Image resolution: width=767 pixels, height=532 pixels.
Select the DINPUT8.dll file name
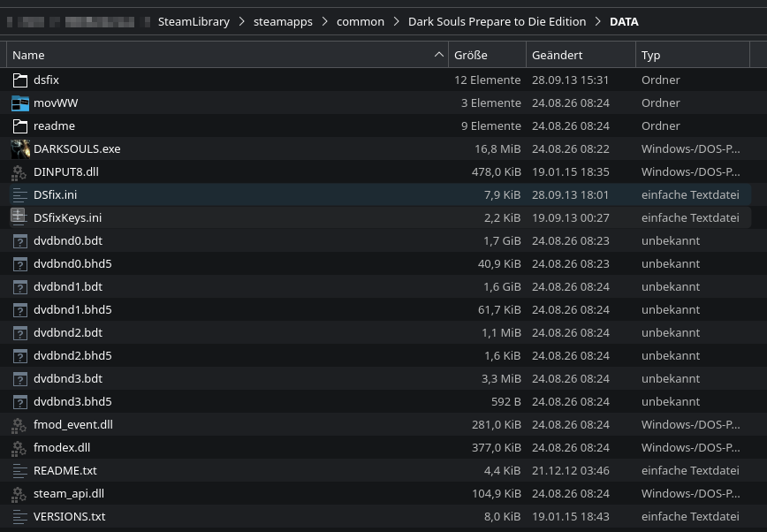pyautogui.click(x=66, y=171)
